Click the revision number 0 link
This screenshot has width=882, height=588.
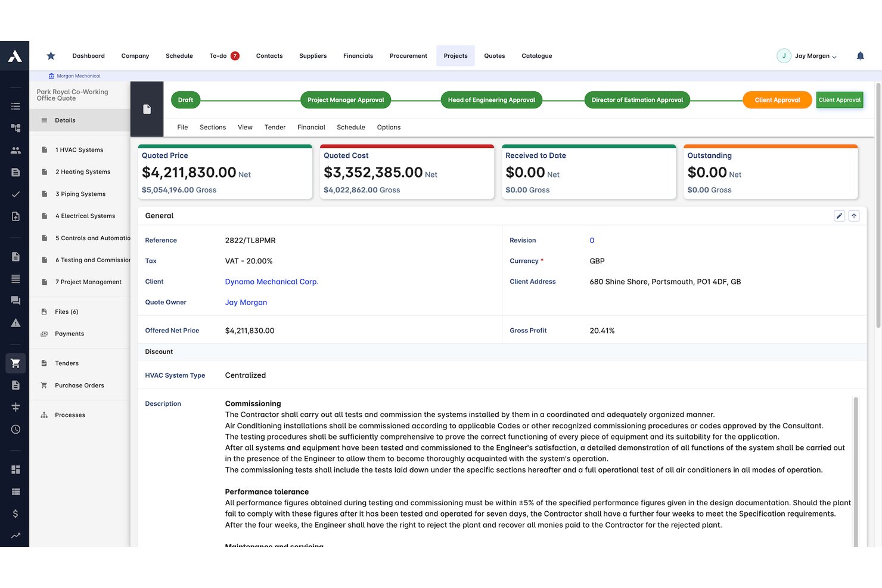(x=592, y=241)
